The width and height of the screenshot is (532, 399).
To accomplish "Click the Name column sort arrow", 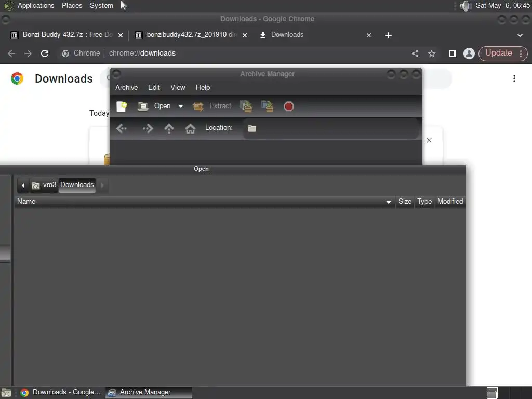I will coord(389,202).
